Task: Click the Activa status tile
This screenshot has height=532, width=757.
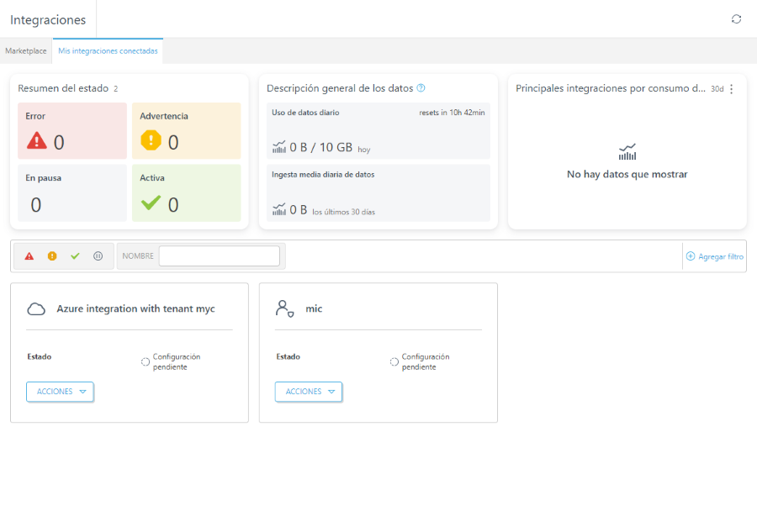Action: click(187, 193)
